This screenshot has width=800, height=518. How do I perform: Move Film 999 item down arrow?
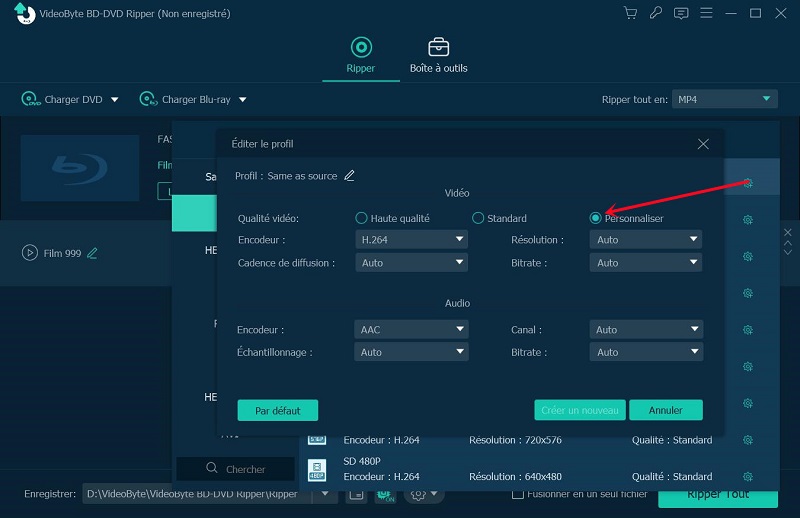coord(788,252)
